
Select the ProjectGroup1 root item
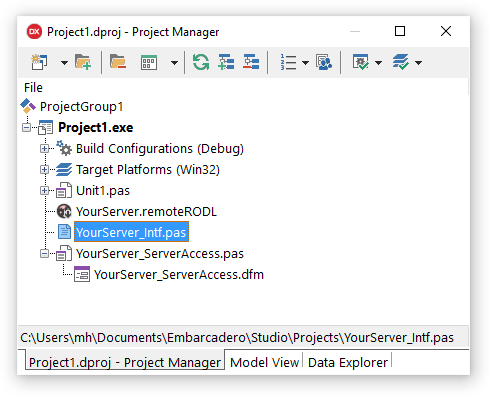[82, 107]
